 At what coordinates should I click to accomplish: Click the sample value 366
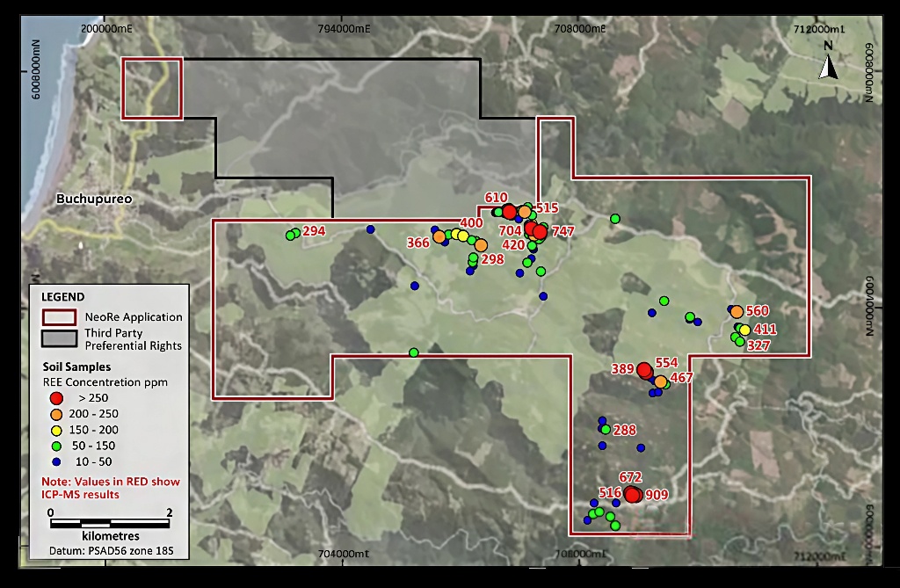tap(417, 243)
